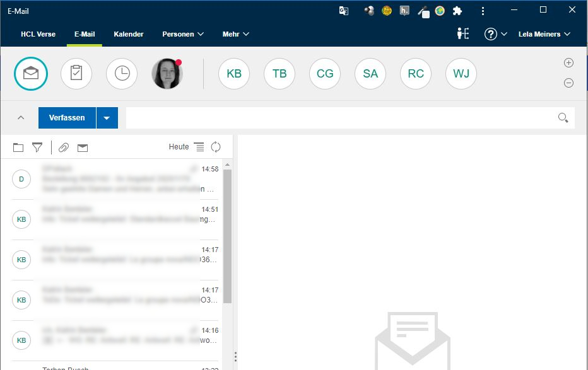Open the waiting-for clock icon
The image size is (588, 370).
click(x=122, y=73)
